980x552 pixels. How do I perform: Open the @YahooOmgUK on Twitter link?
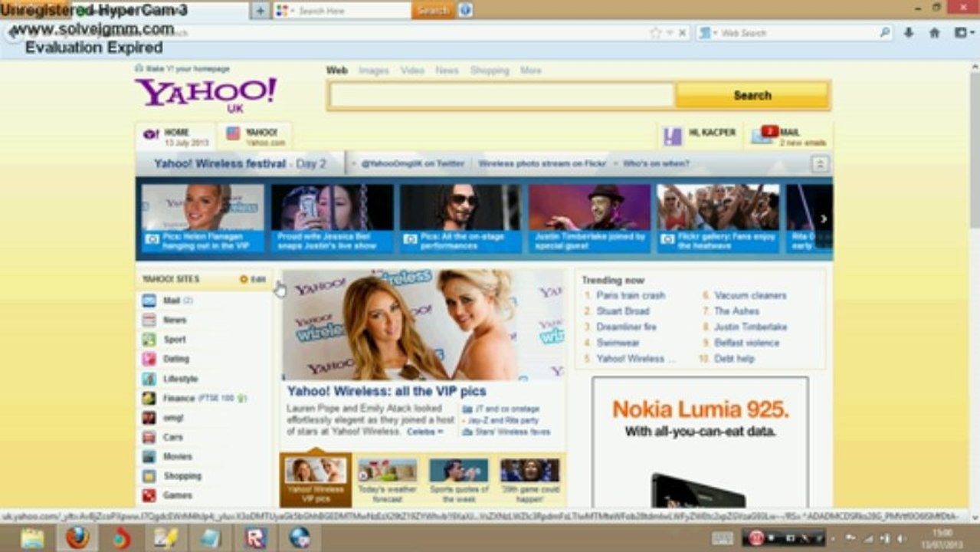click(412, 164)
